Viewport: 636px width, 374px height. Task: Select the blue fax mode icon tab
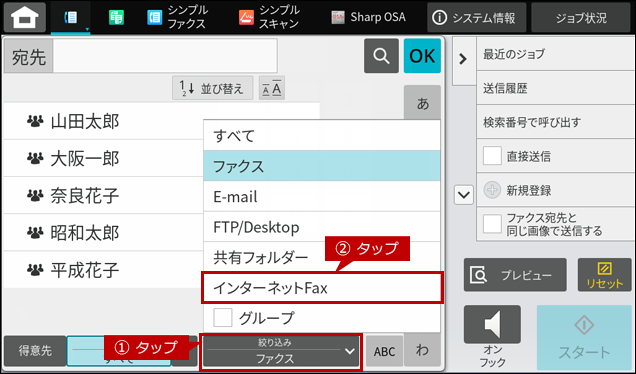[x=71, y=17]
